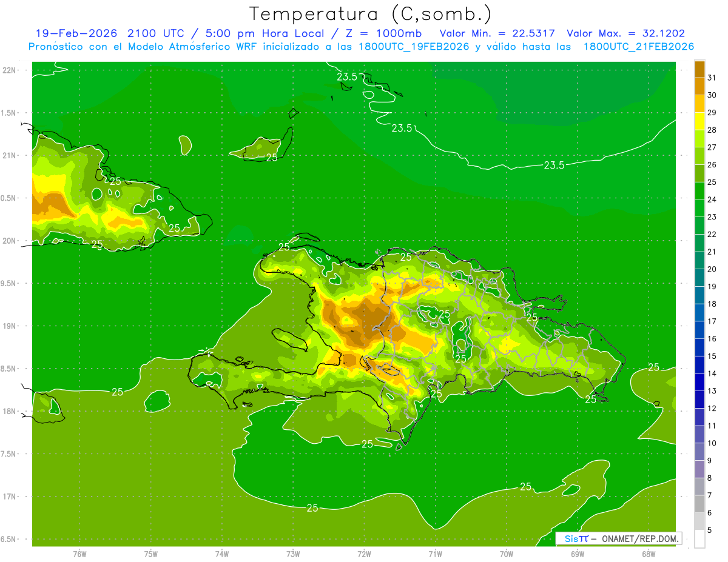Click the "68W" longitude label
The height and width of the screenshot is (562, 728).
click(649, 553)
